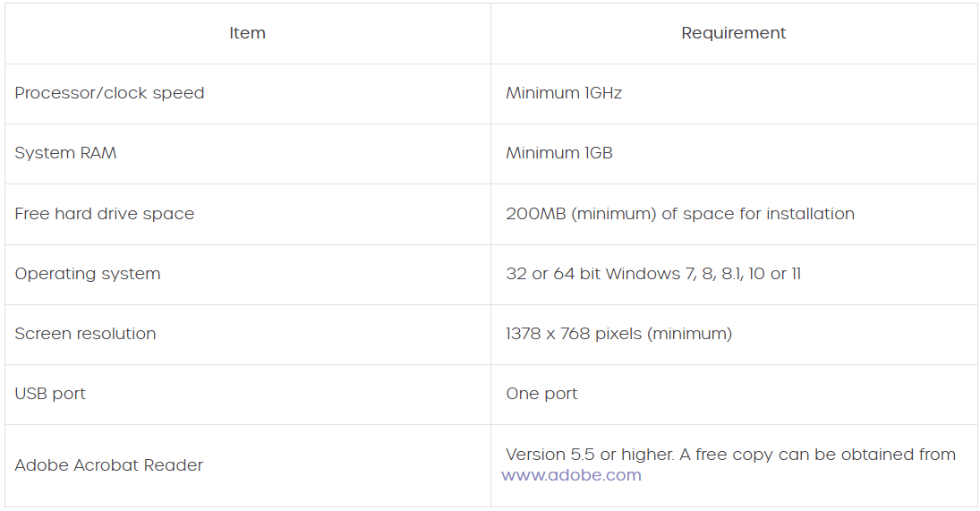Click the "Minimum 1GB" requirement value
The image size is (980, 511).
[558, 153]
